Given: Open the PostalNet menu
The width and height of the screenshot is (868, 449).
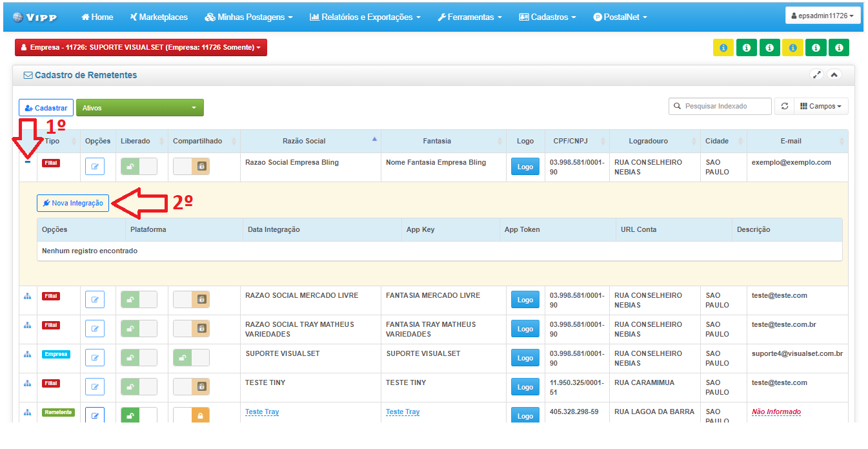Looking at the screenshot, I should tap(620, 17).
